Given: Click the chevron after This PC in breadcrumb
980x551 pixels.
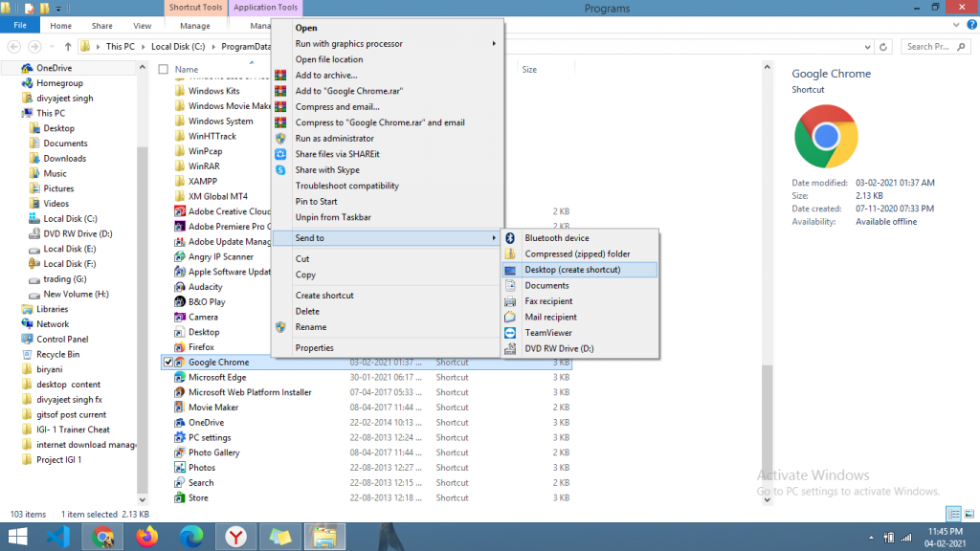Looking at the screenshot, I should tap(144, 47).
